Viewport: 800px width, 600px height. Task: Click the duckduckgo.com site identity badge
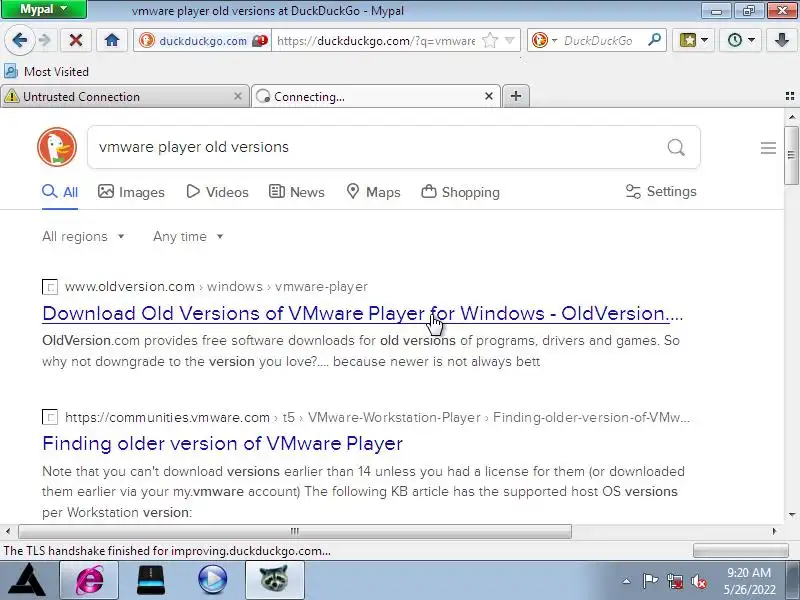[203, 40]
